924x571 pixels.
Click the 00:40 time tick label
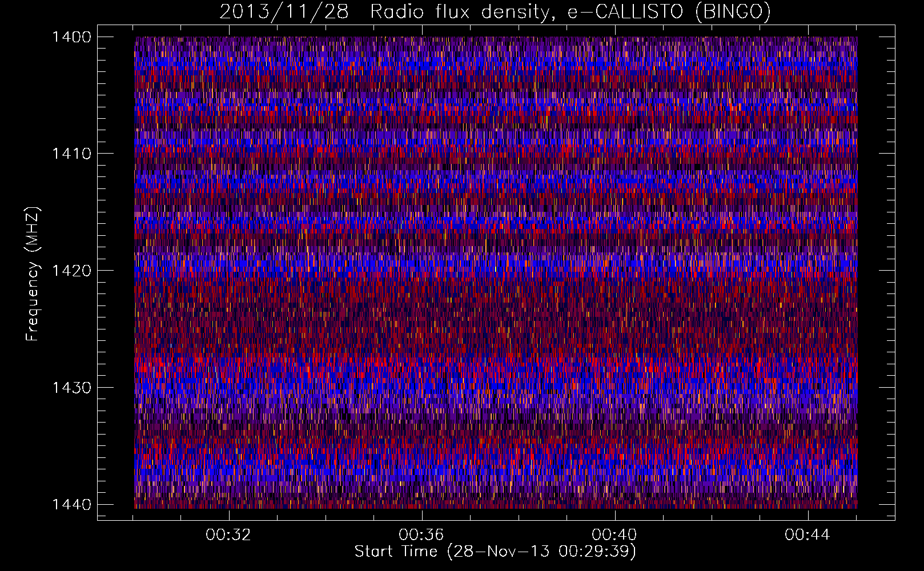tap(614, 535)
